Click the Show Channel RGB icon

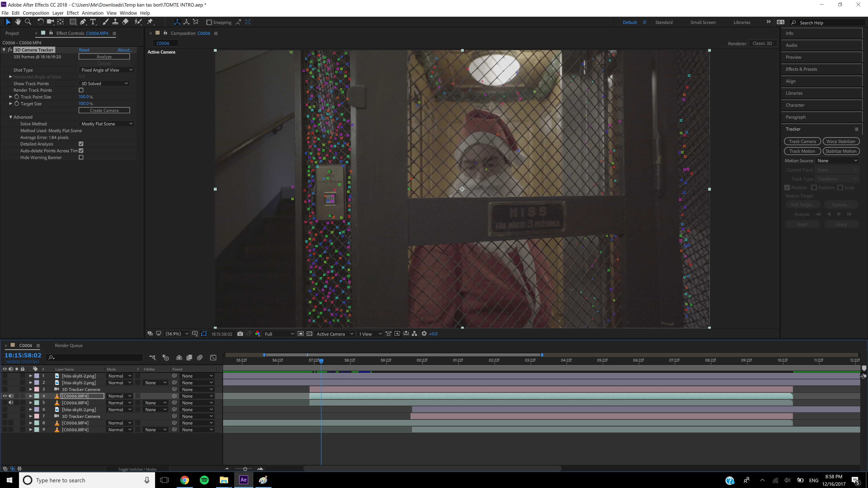click(x=258, y=334)
